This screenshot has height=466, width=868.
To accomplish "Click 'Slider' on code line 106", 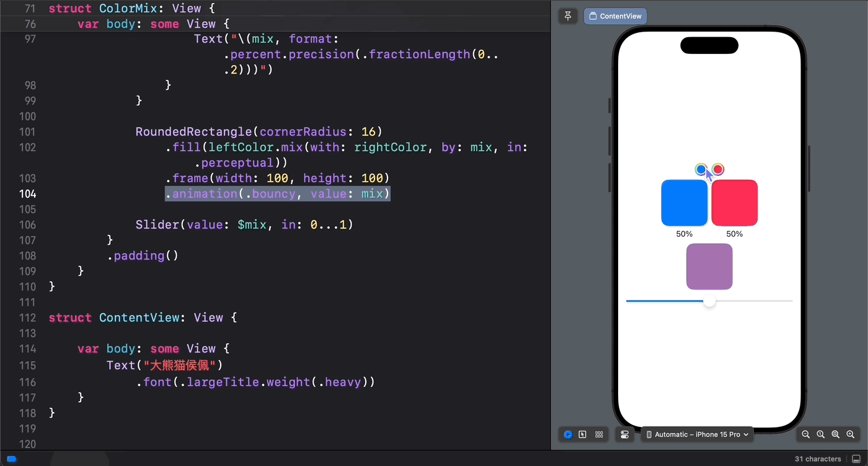I will coord(157,225).
